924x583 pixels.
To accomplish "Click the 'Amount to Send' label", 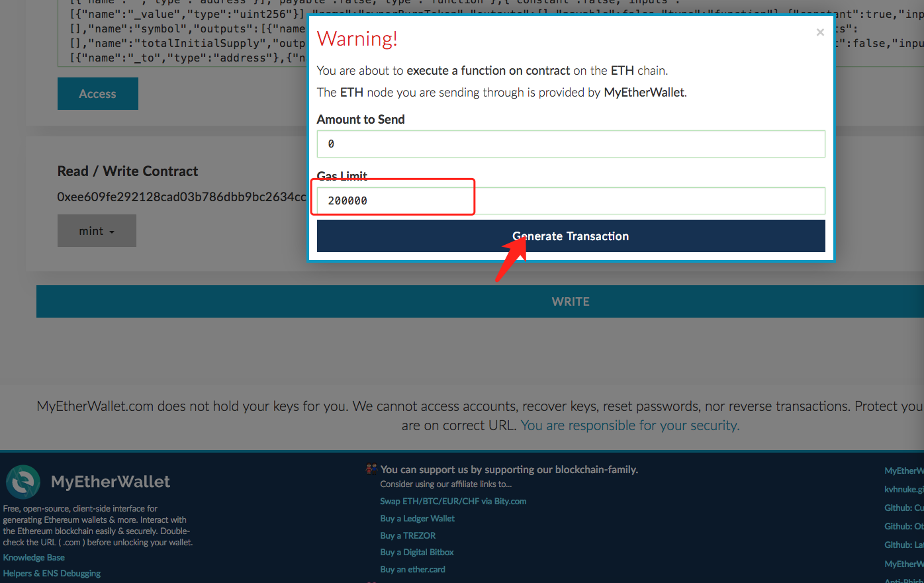I will pyautogui.click(x=361, y=119).
